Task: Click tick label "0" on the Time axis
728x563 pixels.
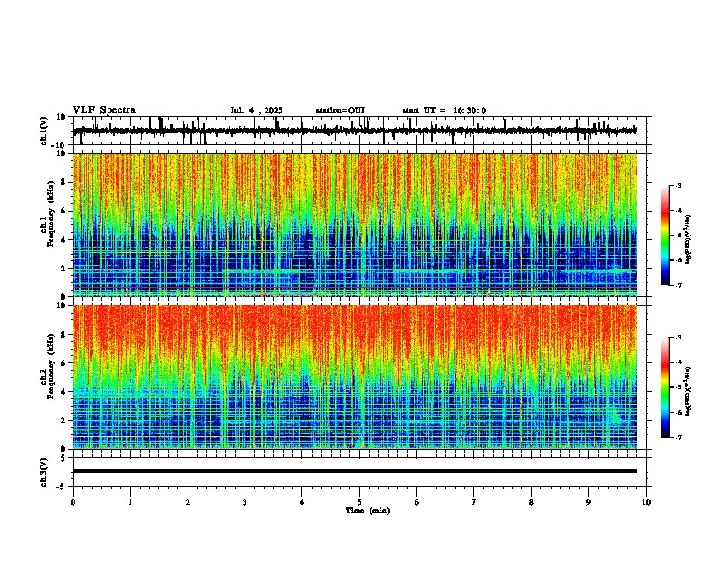Action: coord(73,502)
